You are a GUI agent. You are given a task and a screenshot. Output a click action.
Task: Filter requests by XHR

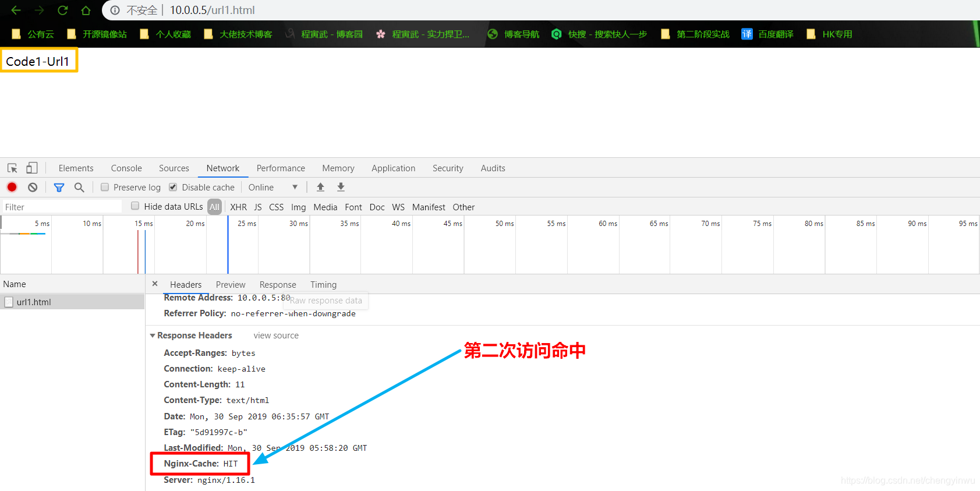238,207
